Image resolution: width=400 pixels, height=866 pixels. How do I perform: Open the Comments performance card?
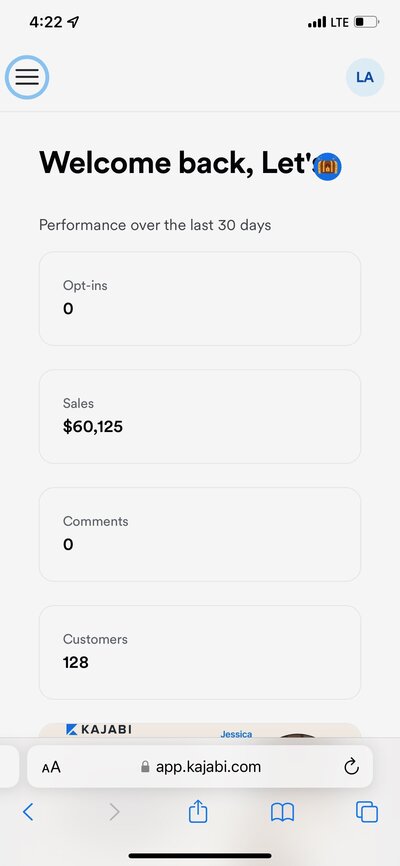(x=199, y=534)
